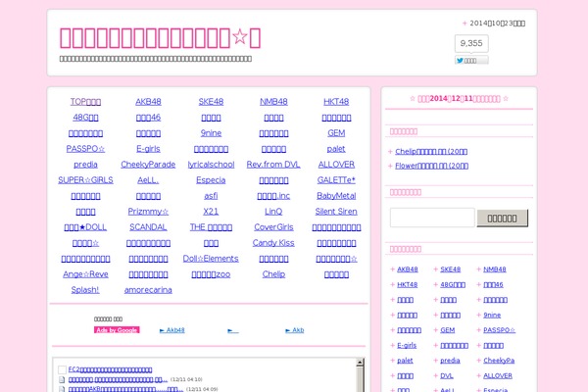Open the CheekyParade link

[148, 165]
